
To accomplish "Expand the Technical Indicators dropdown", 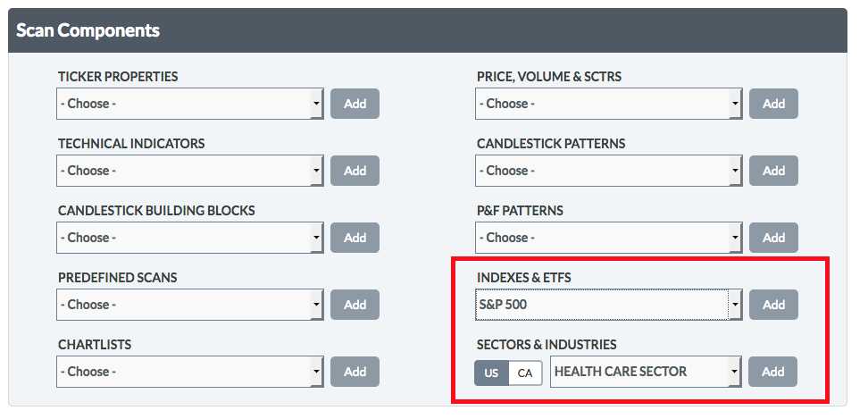I will click(x=189, y=171).
